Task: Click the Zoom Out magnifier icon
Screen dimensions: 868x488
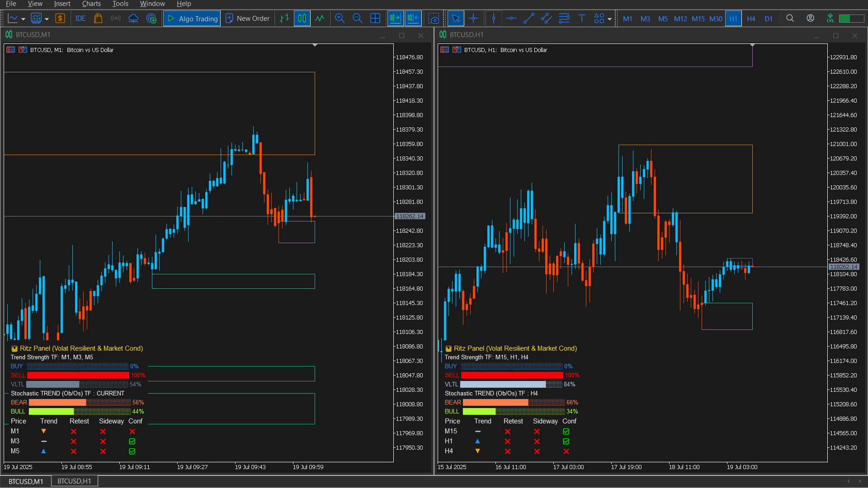Action: 358,19
